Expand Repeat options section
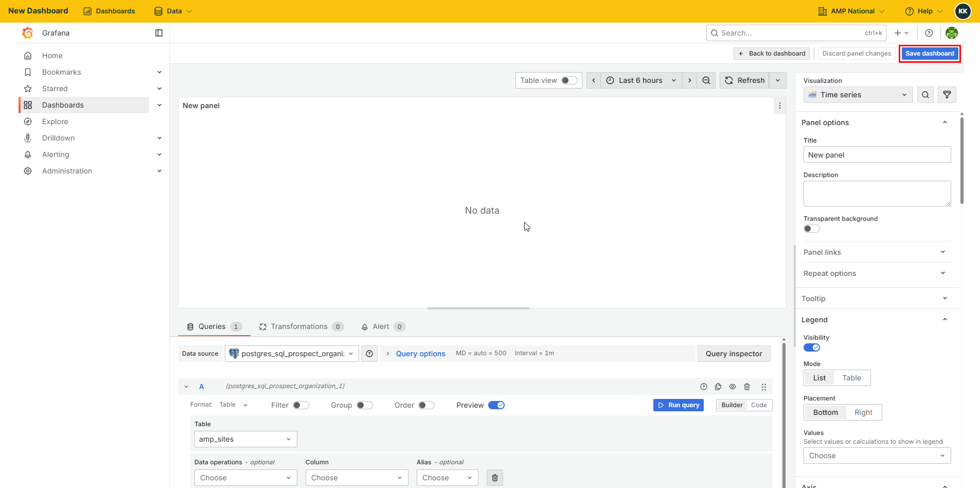The width and height of the screenshot is (980, 488). (877, 273)
